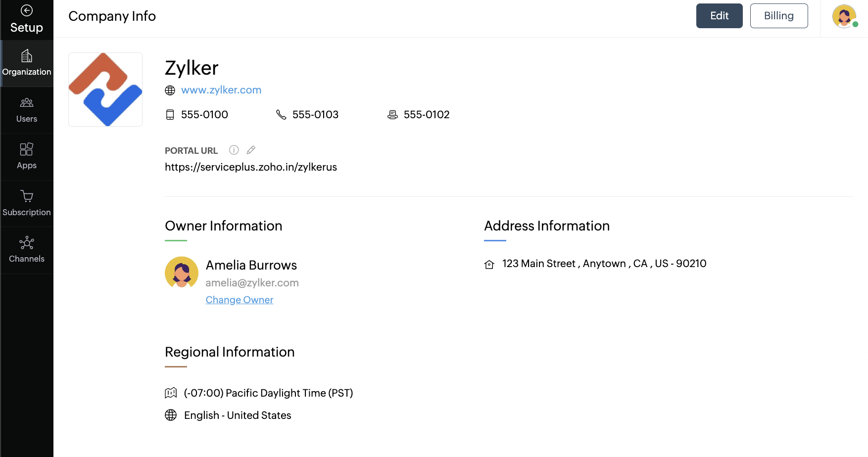Select Subscription in the sidebar
The image size is (868, 457).
27,203
